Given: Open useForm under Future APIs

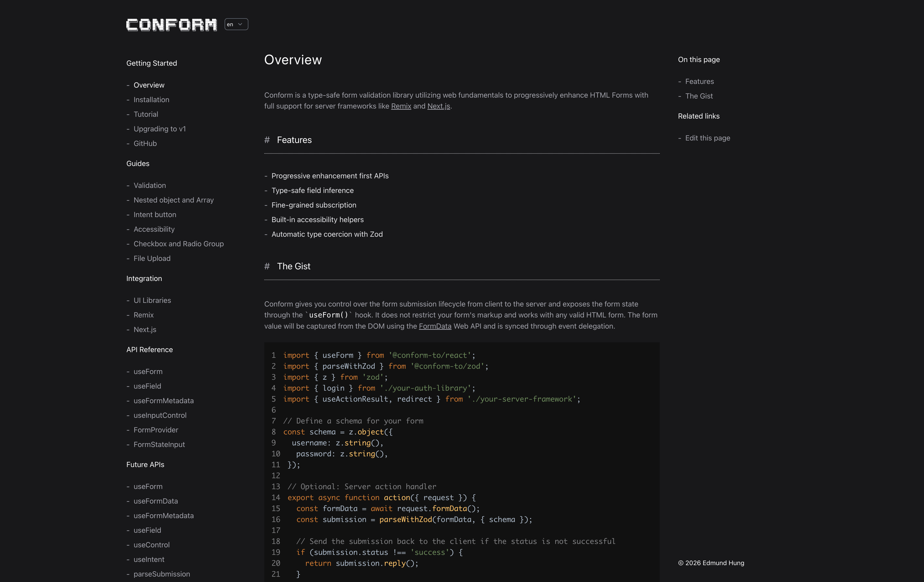Looking at the screenshot, I should point(148,486).
